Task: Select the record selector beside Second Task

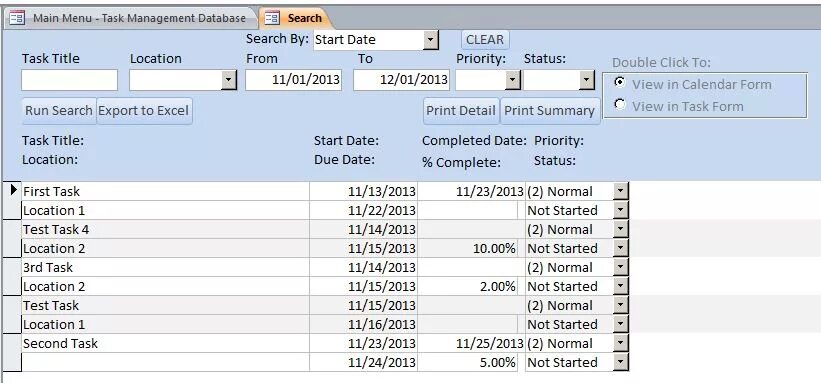Action: coord(12,353)
